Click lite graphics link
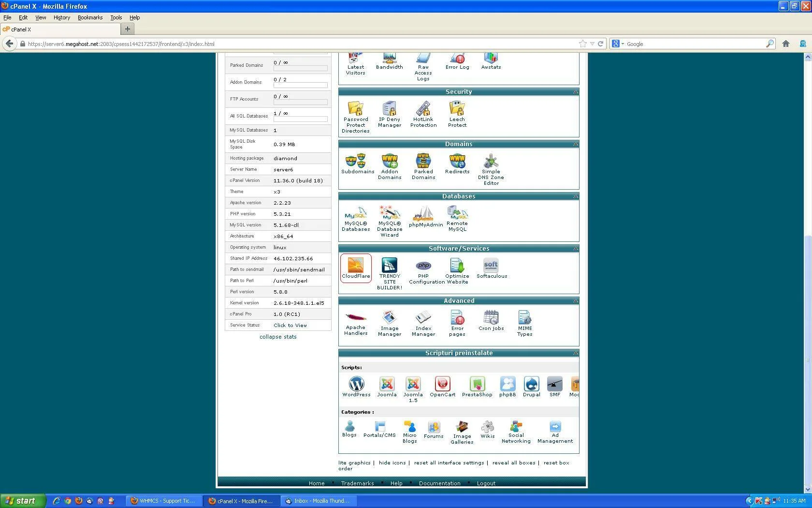The image size is (812, 508). (x=354, y=463)
